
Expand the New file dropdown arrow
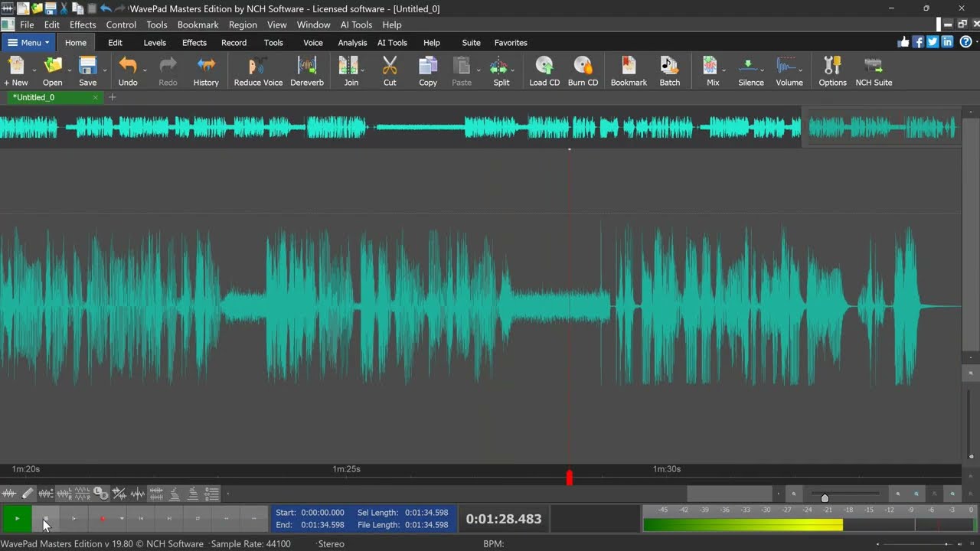coord(34,70)
